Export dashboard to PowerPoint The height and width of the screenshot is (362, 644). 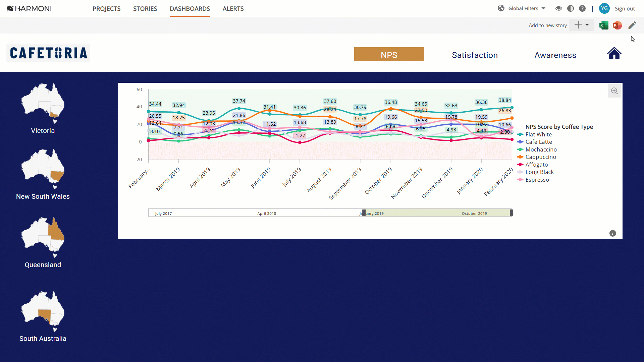(x=617, y=25)
